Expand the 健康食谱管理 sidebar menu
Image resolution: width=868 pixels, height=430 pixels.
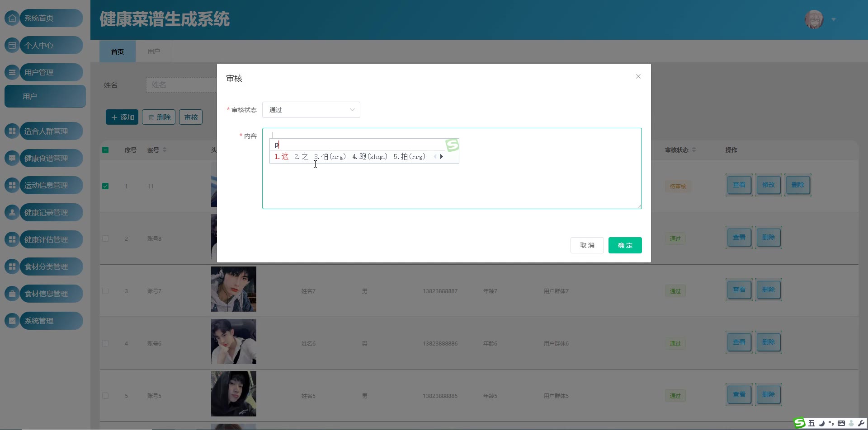coord(52,158)
